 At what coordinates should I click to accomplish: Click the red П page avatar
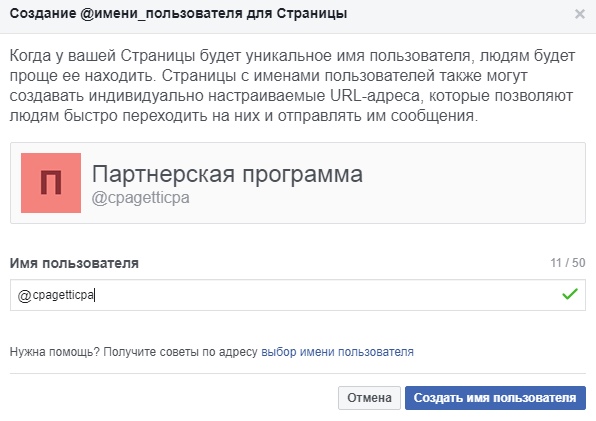pos(51,183)
